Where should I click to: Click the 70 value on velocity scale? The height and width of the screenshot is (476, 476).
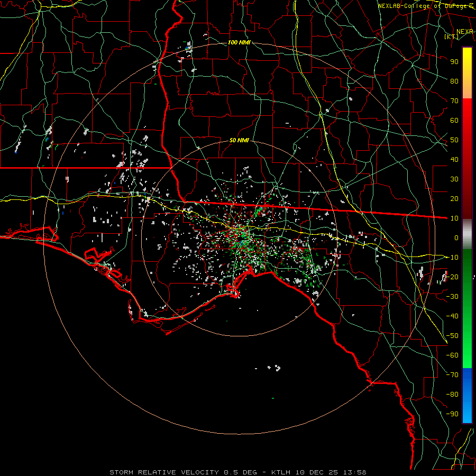[x=454, y=101]
